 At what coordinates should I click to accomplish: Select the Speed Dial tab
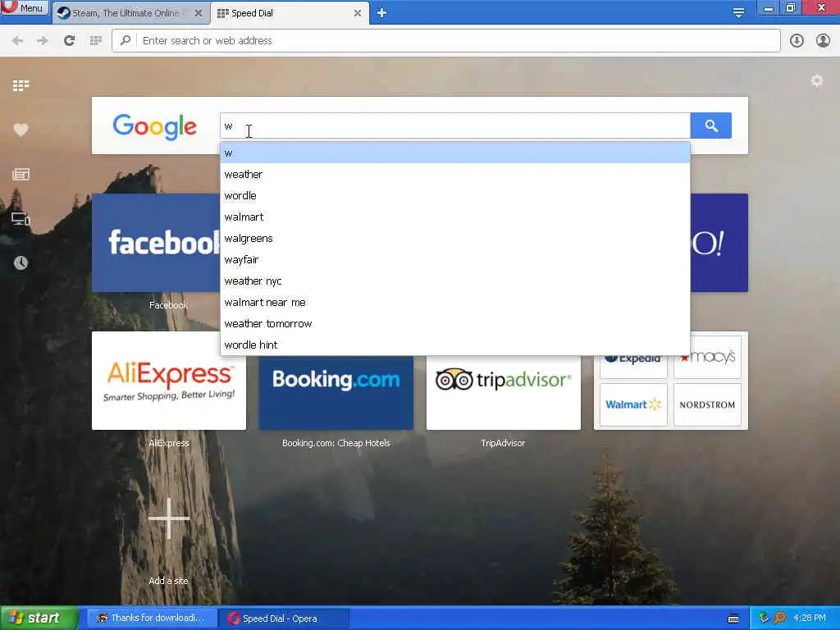pyautogui.click(x=284, y=13)
